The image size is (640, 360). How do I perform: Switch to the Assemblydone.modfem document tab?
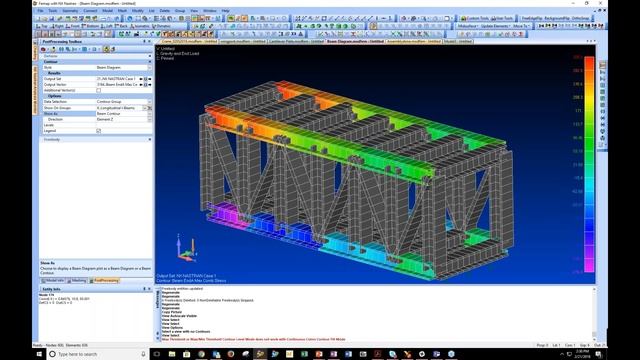tap(413, 41)
